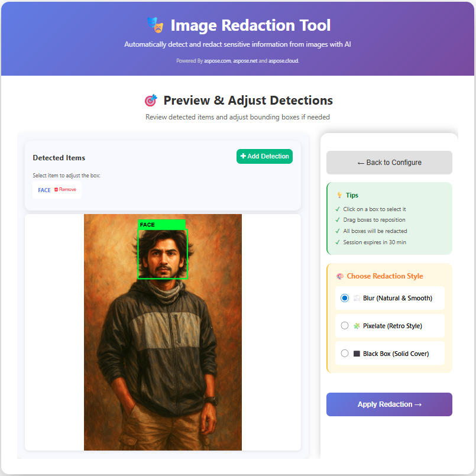Open Back to Configure

389,162
